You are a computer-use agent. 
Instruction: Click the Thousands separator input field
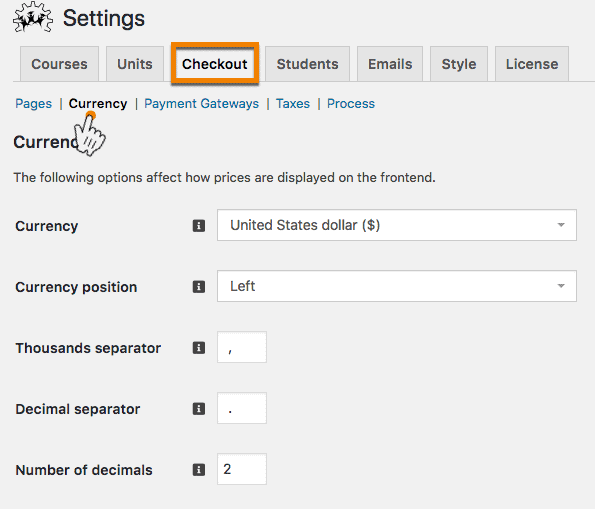pyautogui.click(x=242, y=347)
